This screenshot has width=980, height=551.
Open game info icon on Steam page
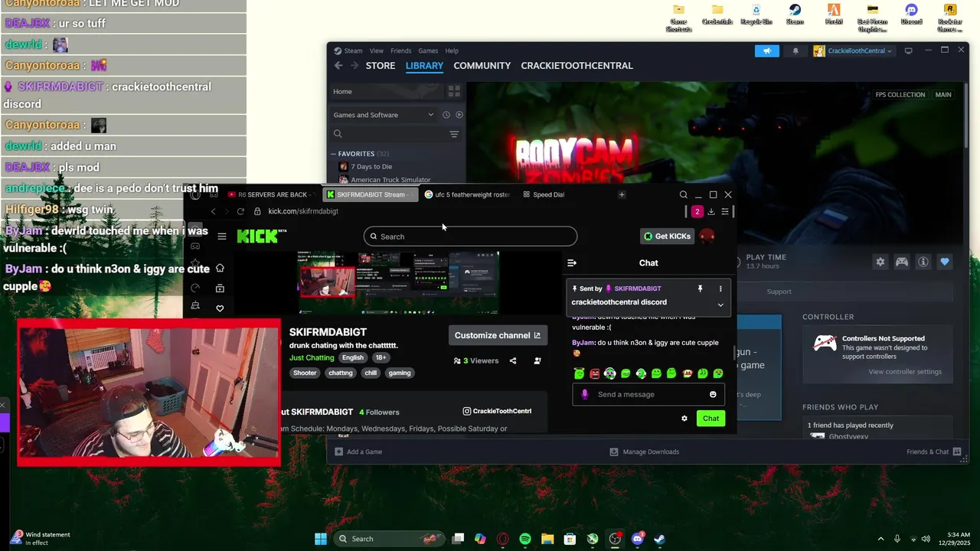click(923, 262)
